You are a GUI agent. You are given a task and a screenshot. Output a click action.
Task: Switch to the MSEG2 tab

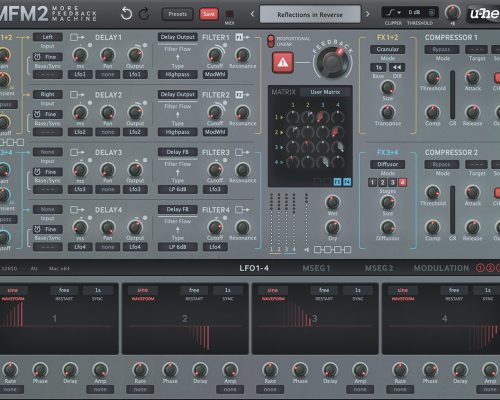(379, 268)
